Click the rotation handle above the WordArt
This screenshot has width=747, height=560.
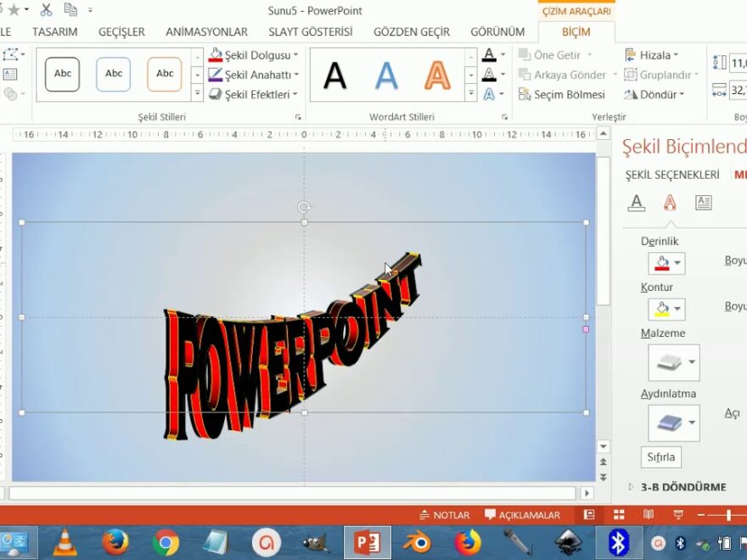click(x=304, y=207)
